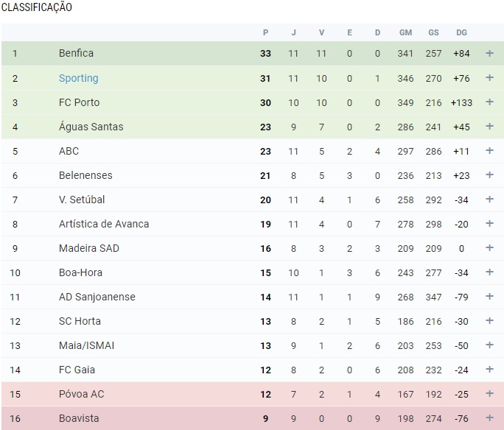Viewport: 504px width, 430px height.
Task: Open SC Horta row plus icon
Action: point(489,321)
